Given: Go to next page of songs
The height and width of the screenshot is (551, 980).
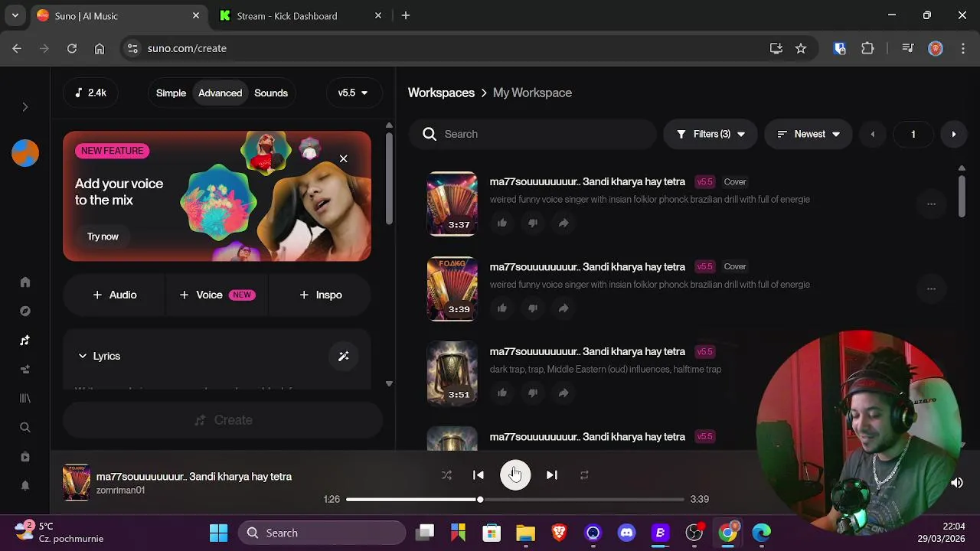Looking at the screenshot, I should 953,134.
